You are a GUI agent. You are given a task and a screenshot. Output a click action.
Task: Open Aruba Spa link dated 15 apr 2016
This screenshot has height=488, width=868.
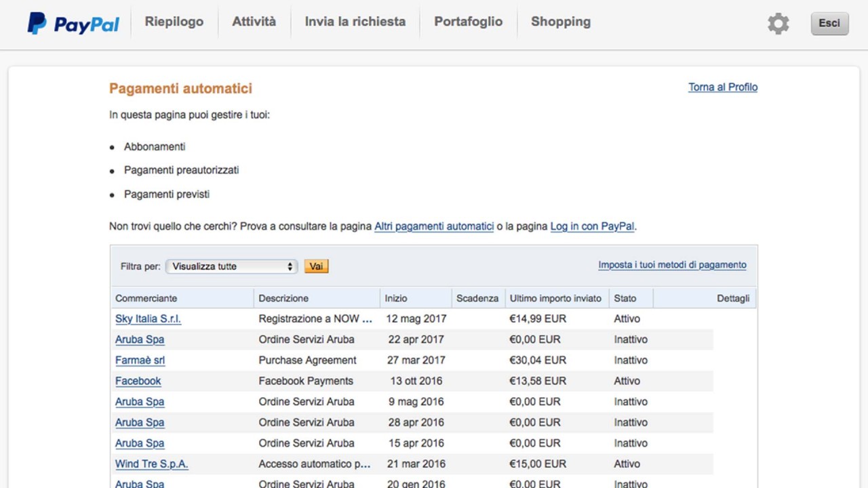tap(140, 443)
